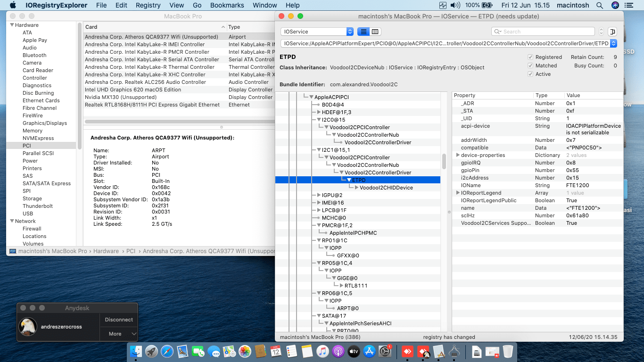644x362 pixels.
Task: Toggle the Active checkbox
Action: coord(530,74)
